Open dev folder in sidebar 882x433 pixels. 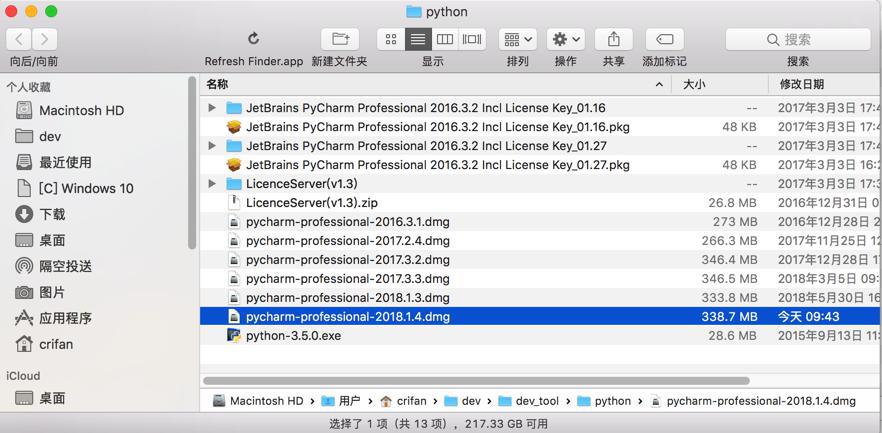click(50, 136)
